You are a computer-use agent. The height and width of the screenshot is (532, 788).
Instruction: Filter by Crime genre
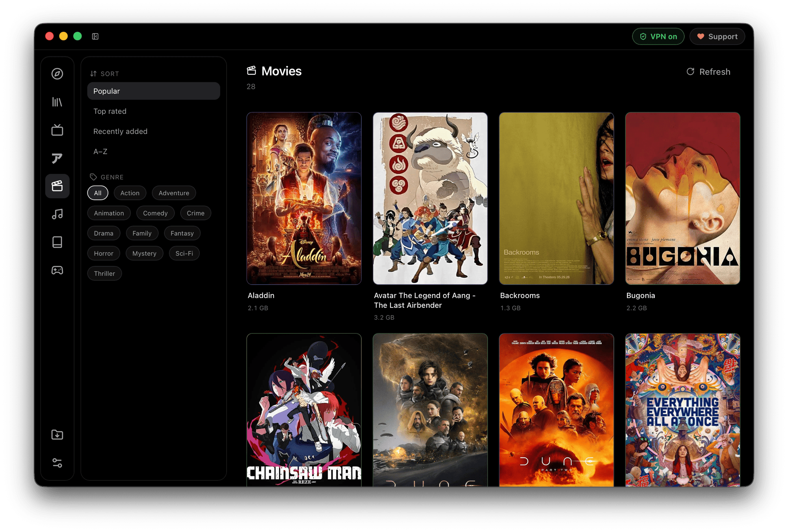(195, 213)
